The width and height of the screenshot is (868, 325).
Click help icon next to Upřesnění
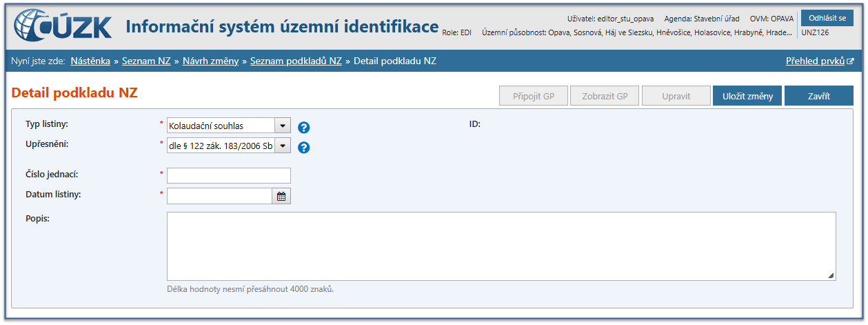(303, 147)
